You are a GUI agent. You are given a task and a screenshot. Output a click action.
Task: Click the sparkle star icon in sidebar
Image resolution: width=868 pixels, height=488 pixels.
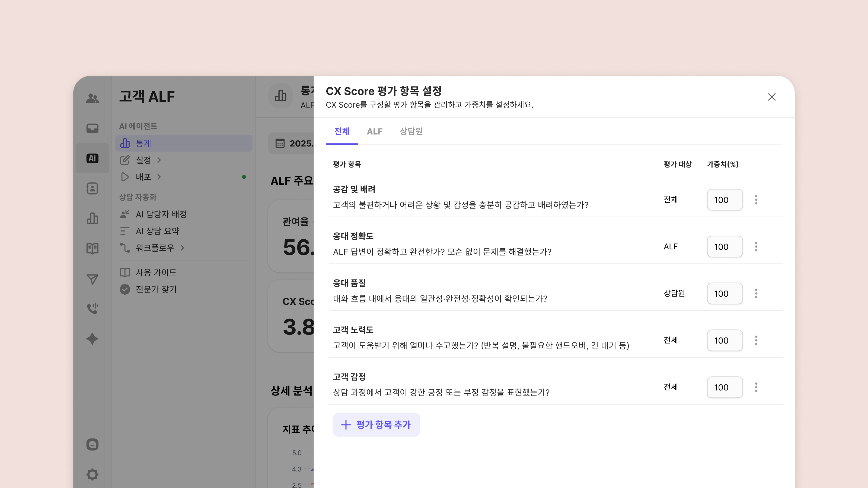point(92,339)
